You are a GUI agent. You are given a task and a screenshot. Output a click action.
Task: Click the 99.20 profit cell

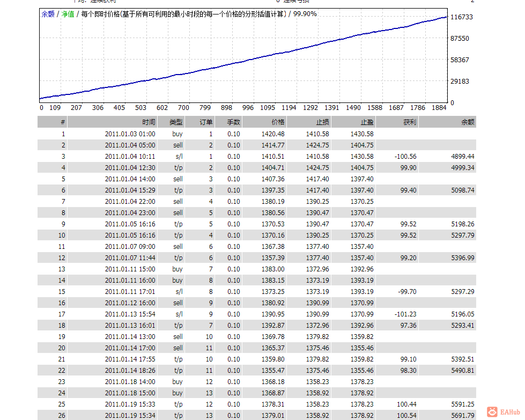point(409,258)
